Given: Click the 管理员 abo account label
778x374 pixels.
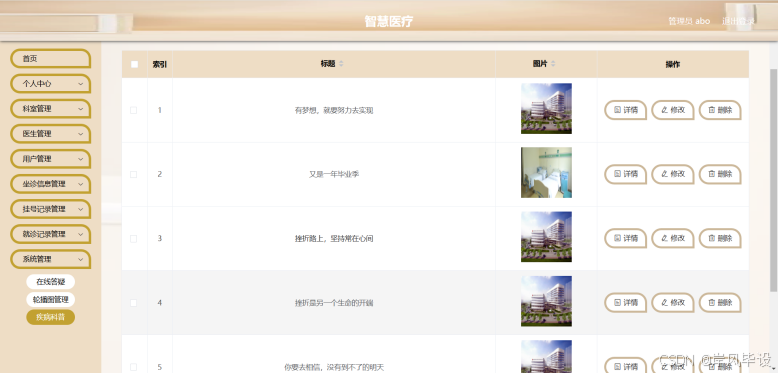Looking at the screenshot, I should point(689,21).
